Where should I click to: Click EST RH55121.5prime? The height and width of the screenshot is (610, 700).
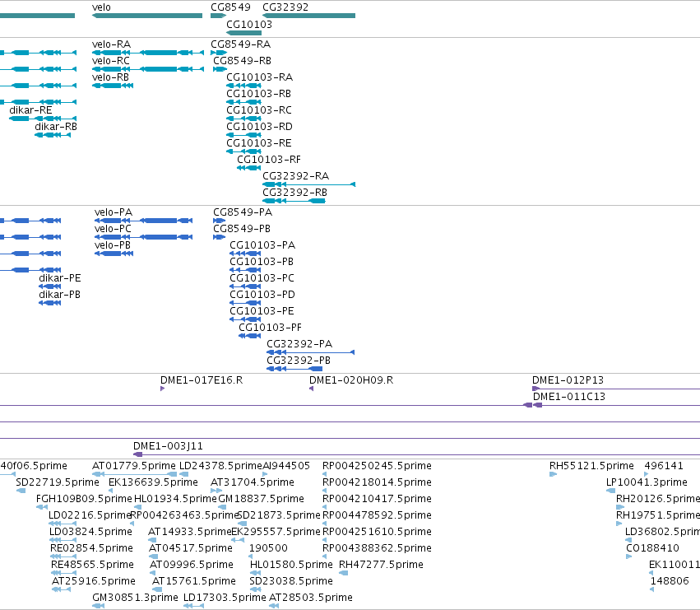591,466
